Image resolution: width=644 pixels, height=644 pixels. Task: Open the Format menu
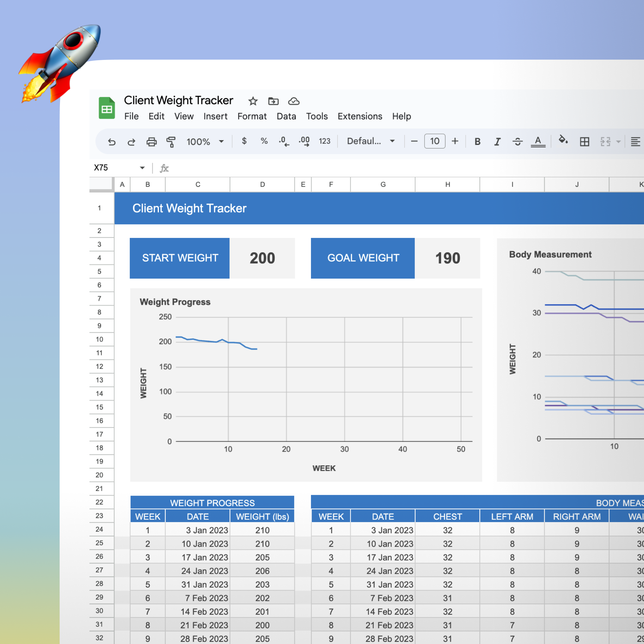pos(252,116)
